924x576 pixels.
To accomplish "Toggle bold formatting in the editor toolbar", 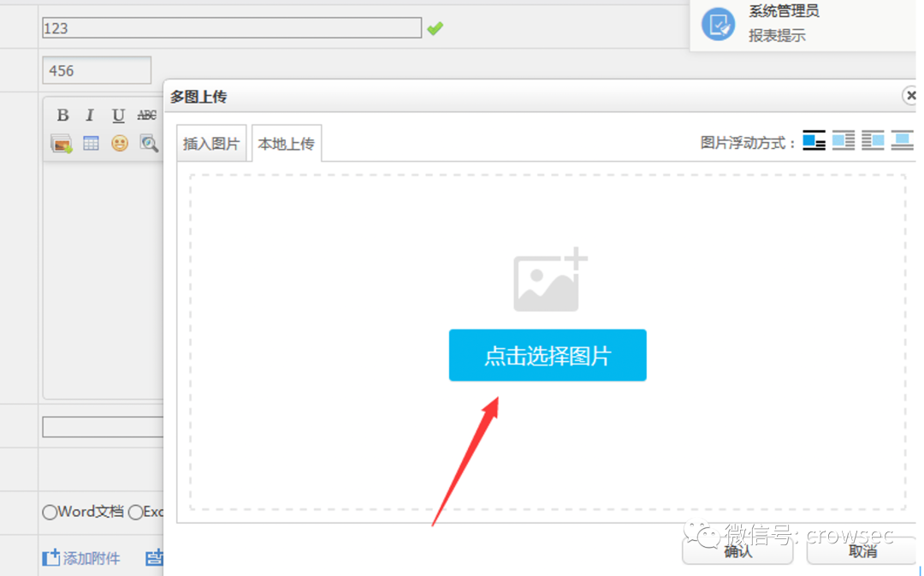I will [x=62, y=115].
